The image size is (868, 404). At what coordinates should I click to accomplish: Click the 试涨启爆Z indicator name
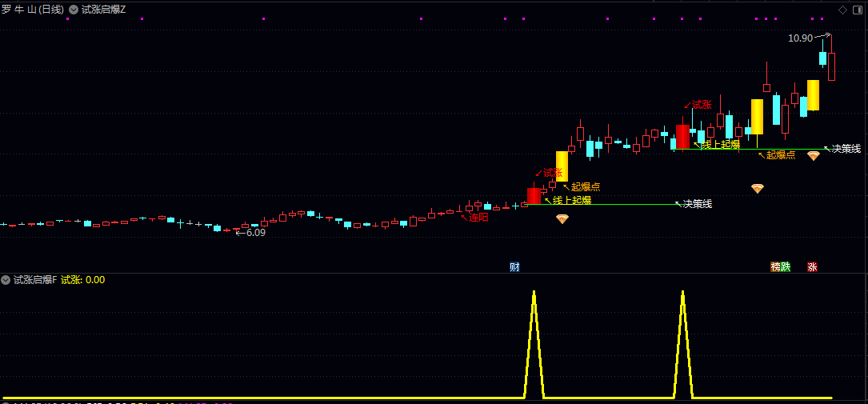[x=103, y=10]
